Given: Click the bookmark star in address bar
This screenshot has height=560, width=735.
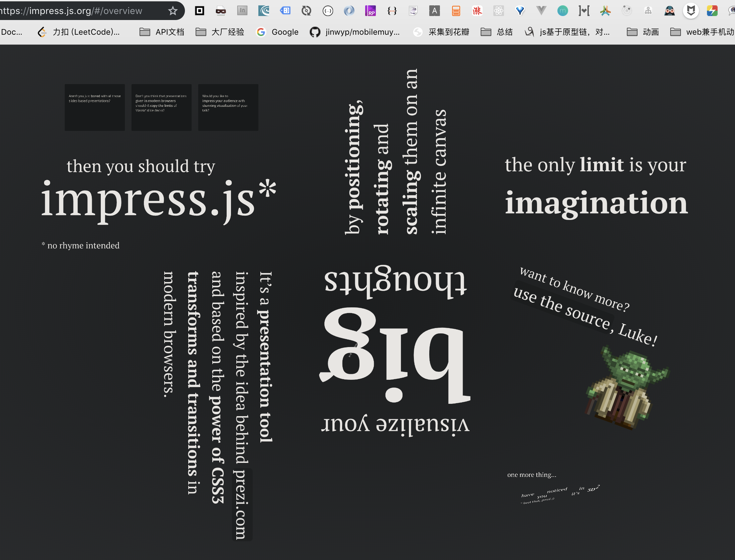Looking at the screenshot, I should (x=173, y=11).
